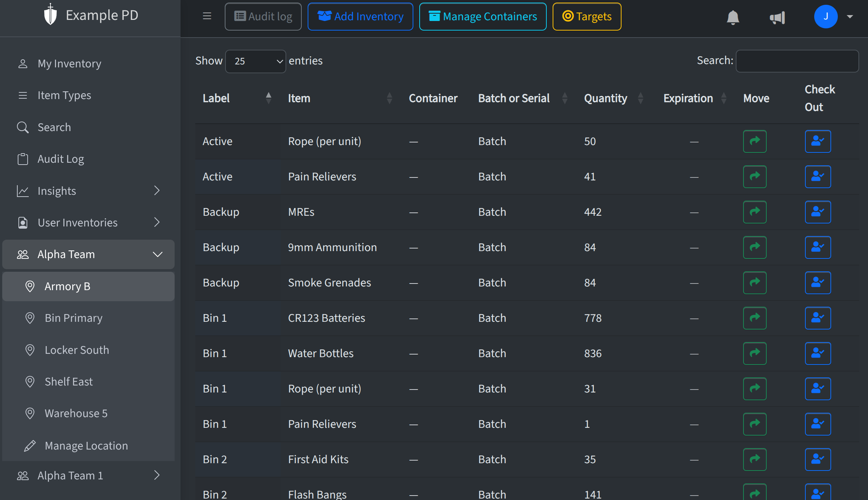
Task: Open the Show entries dropdown
Action: coord(255,61)
